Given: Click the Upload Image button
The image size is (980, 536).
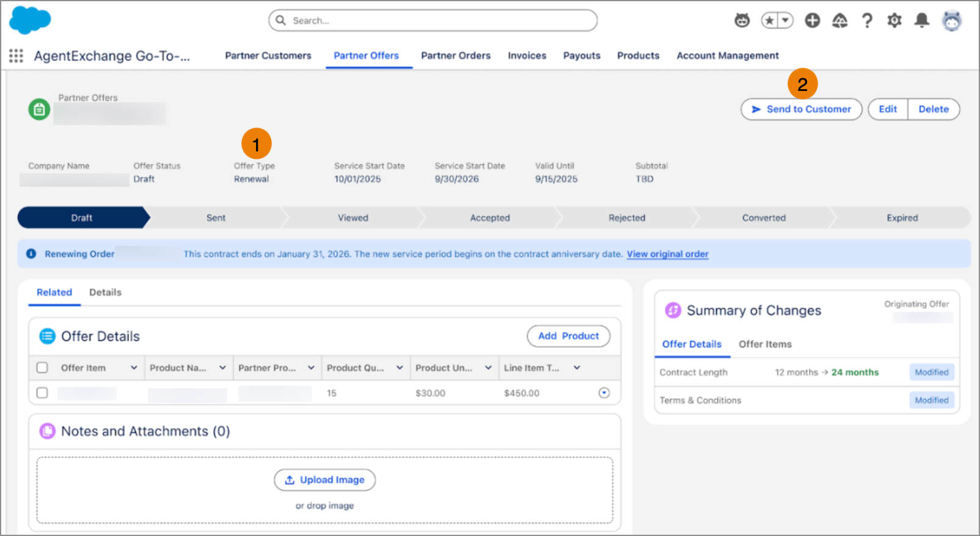Looking at the screenshot, I should tap(324, 480).
